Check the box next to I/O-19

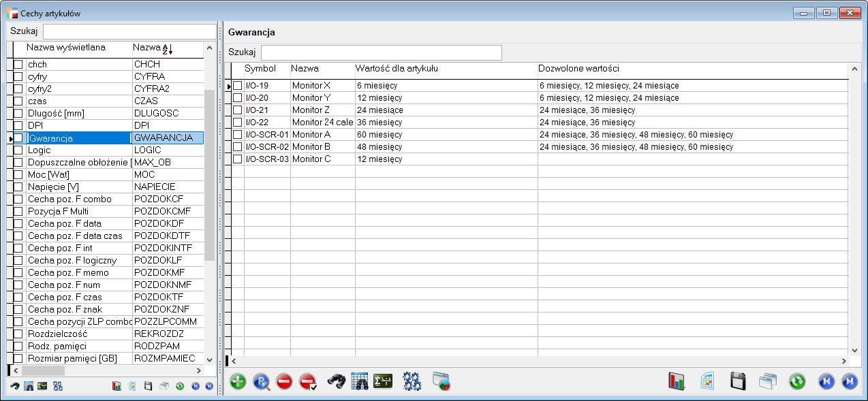pos(238,86)
